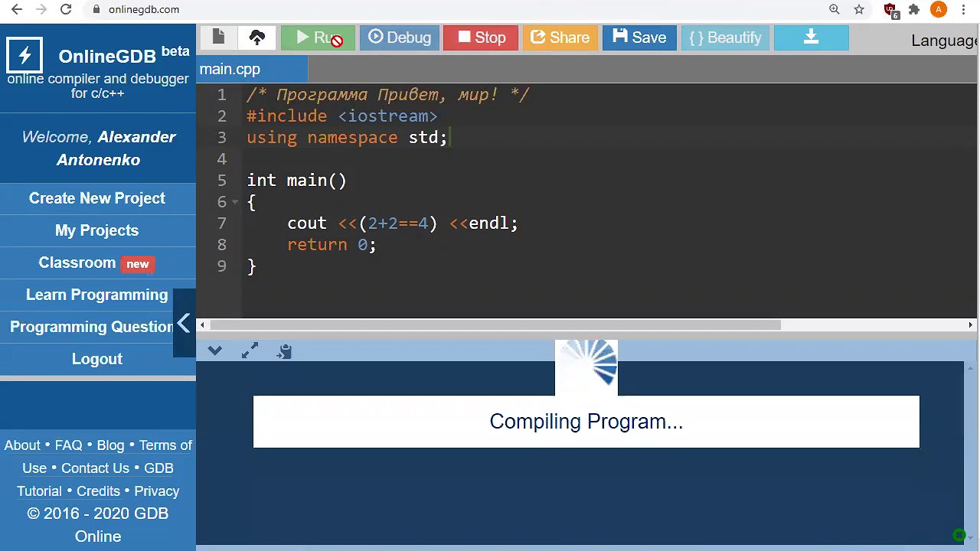Open the Privacy footer link

(x=157, y=491)
